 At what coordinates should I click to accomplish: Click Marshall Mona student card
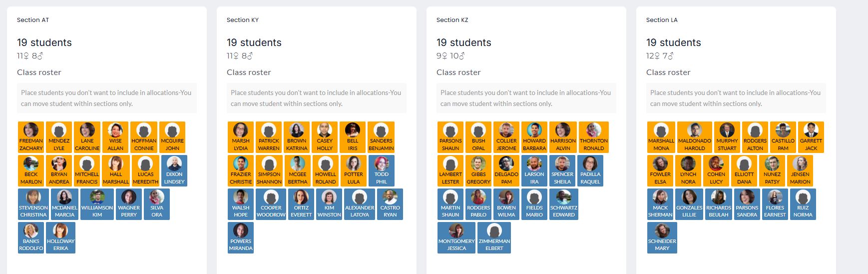(x=661, y=137)
